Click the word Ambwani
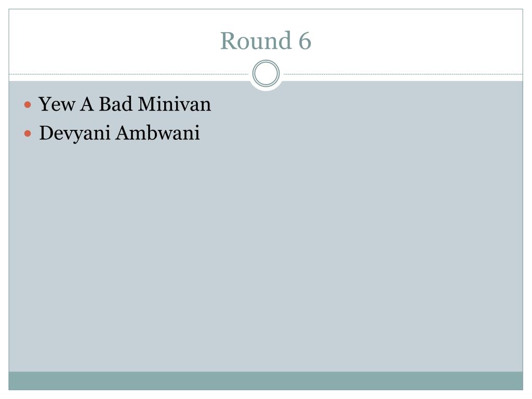 coord(157,132)
